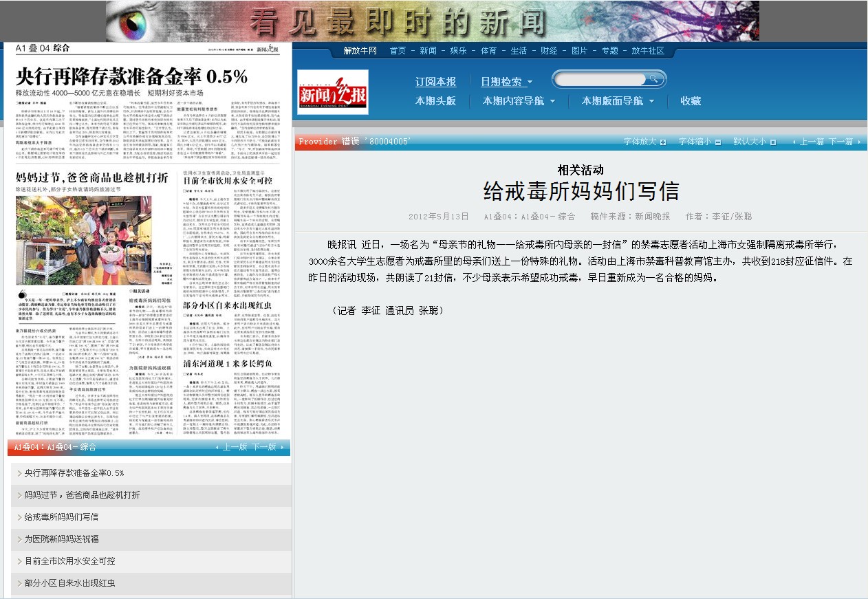Open article 部分小区自来水出现红虫 in list
The height and width of the screenshot is (599, 868).
click(x=69, y=583)
